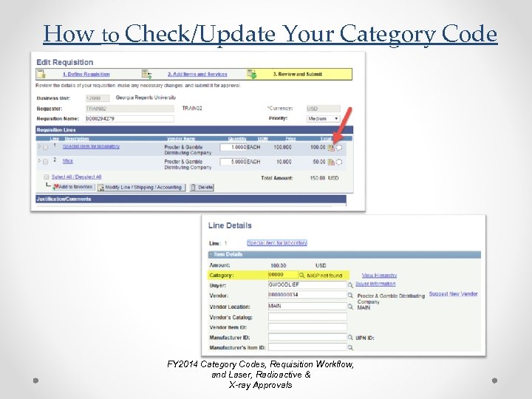Click the Business Unit field
Image resolution: width=532 pixels, height=399 pixels.
(x=98, y=98)
